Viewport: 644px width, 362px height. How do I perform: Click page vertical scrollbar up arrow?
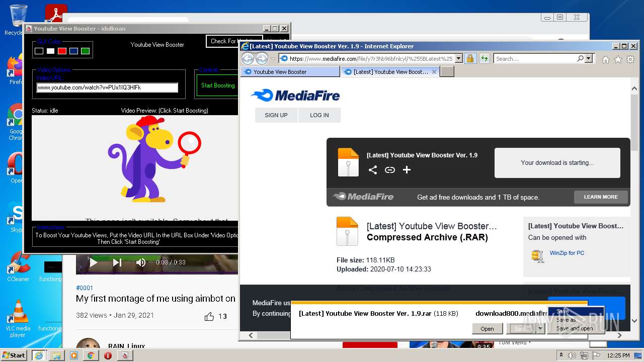pos(634,89)
